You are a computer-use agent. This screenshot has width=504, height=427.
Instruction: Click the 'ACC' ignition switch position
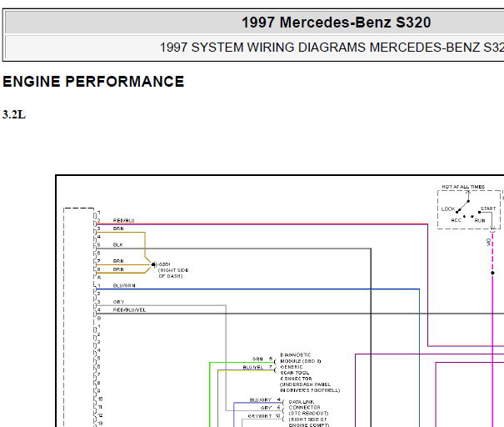click(x=456, y=220)
